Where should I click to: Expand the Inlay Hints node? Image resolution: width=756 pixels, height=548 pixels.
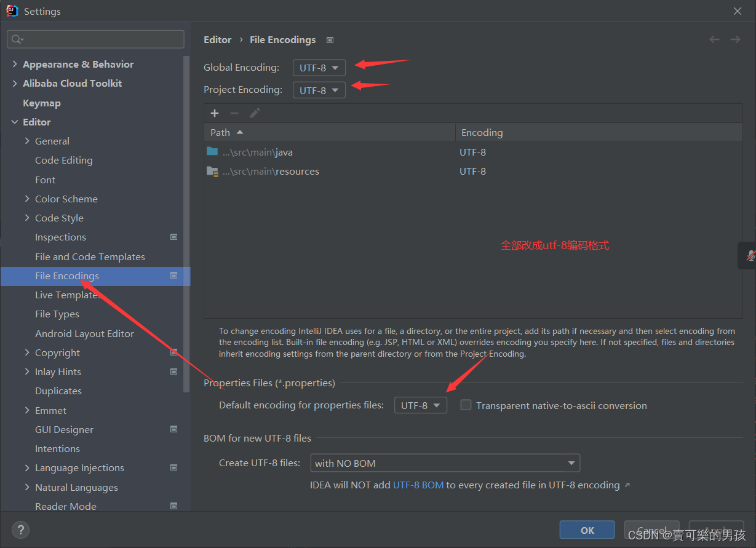click(x=27, y=371)
